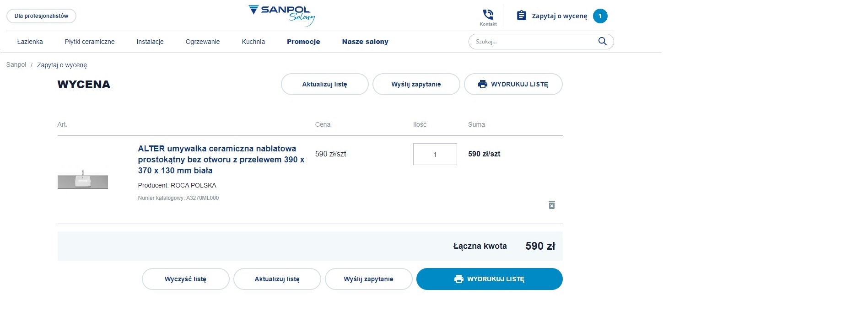
Task: Open the Płytki ceramiczne menu
Action: tap(90, 42)
